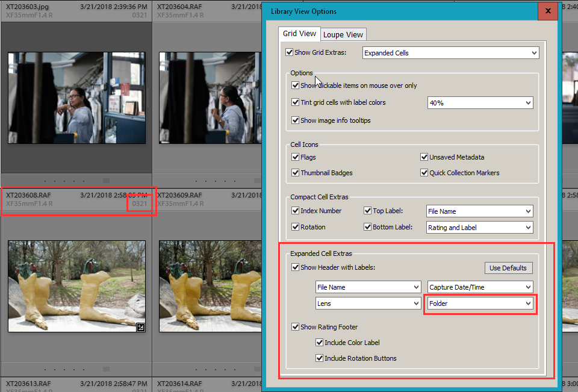Uncheck Show Grid Extras

tap(290, 52)
